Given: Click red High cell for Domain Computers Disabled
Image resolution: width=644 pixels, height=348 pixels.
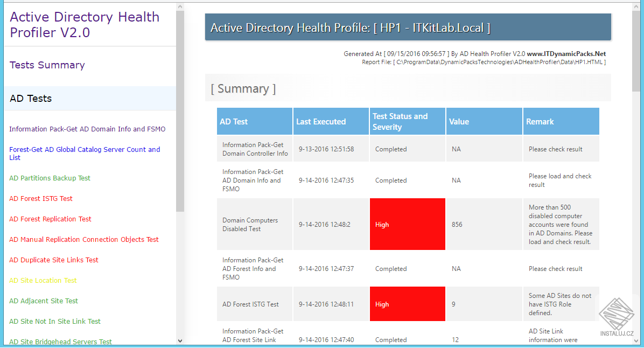Looking at the screenshot, I should click(408, 224).
